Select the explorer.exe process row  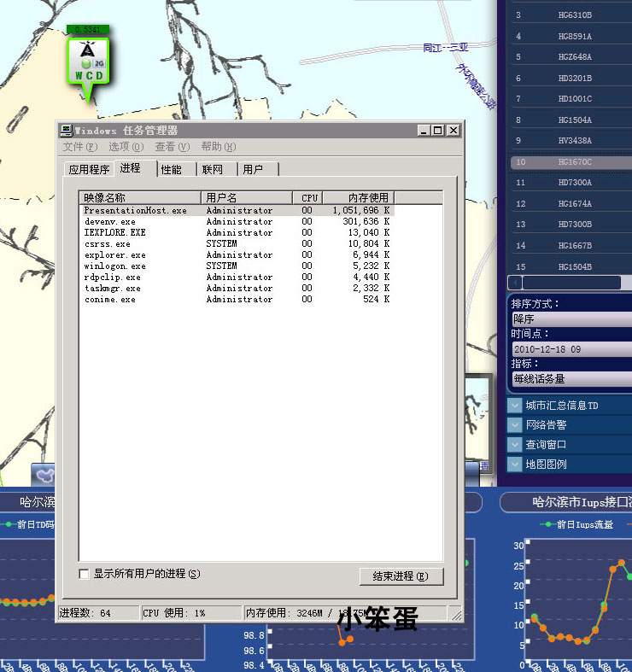(x=237, y=255)
